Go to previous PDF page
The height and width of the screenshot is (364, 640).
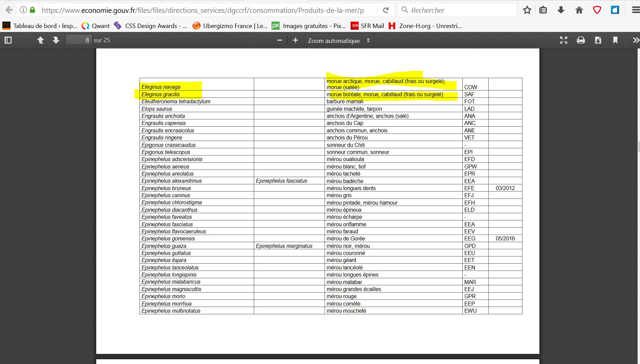click(x=41, y=41)
